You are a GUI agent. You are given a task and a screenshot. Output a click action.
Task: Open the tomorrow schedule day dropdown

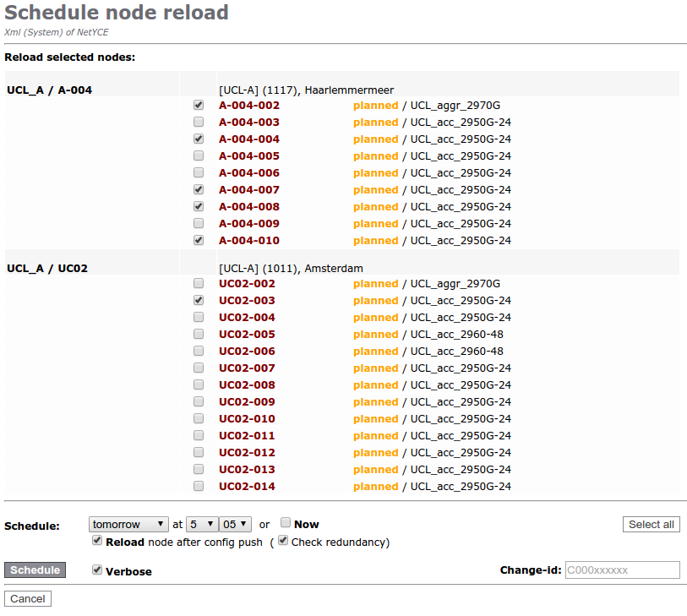[x=128, y=525]
